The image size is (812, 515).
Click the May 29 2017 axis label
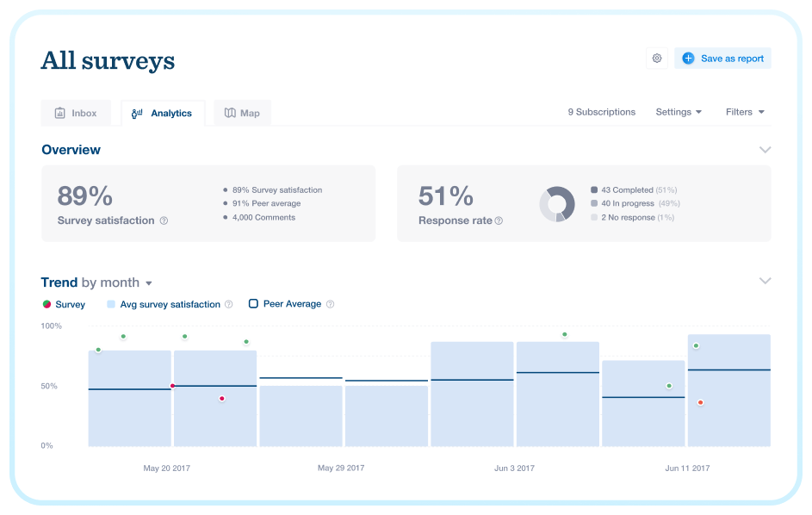coord(341,468)
